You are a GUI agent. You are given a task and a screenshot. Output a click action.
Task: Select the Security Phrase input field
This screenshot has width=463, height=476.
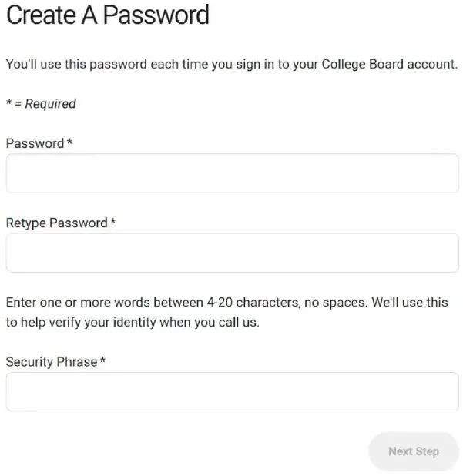point(232,391)
